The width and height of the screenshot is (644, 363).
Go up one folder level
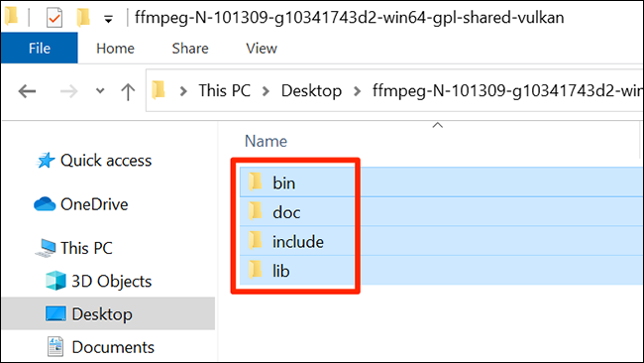pos(128,91)
